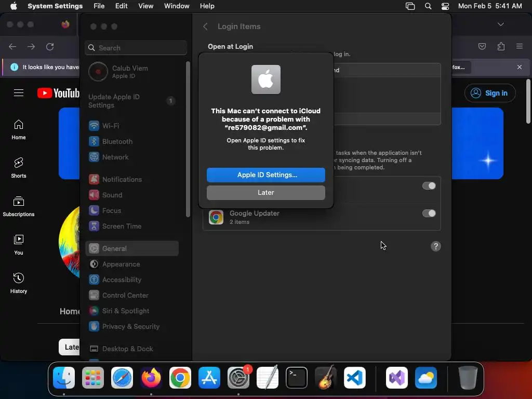
Task: Go back from Login Items
Action: [x=205, y=26]
